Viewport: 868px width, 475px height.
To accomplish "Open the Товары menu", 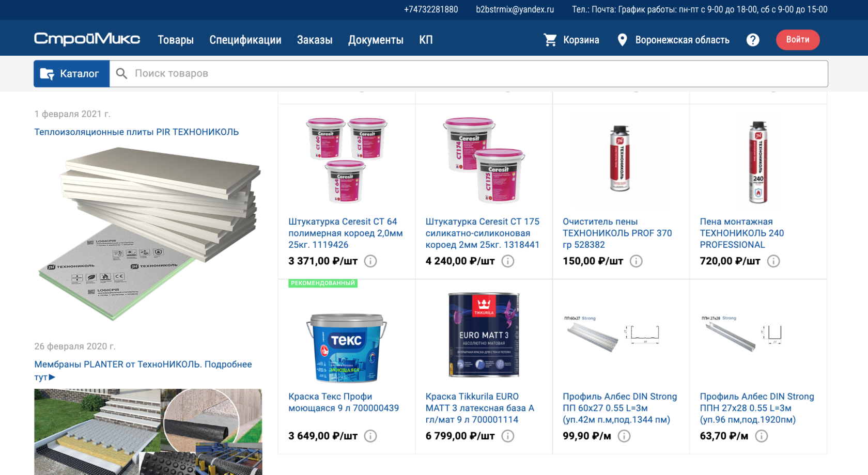I will pos(176,40).
